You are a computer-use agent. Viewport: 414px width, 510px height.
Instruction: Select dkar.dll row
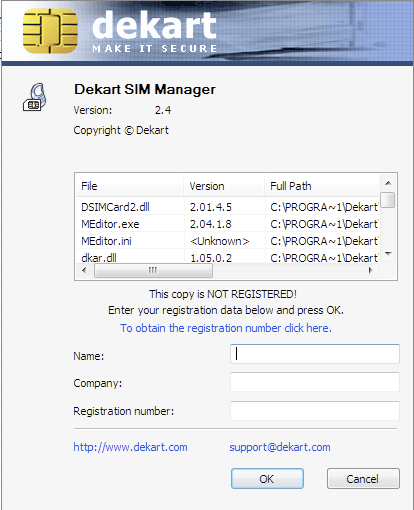[x=228, y=258]
